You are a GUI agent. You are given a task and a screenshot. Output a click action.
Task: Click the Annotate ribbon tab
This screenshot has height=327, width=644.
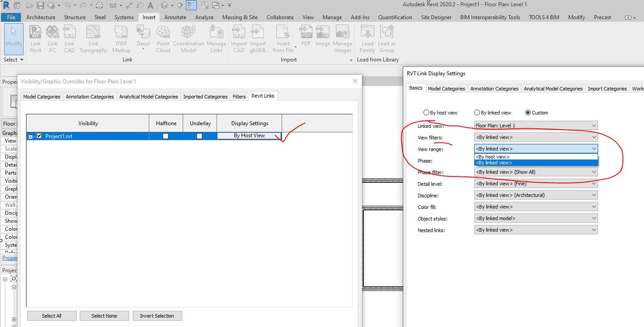click(x=175, y=17)
